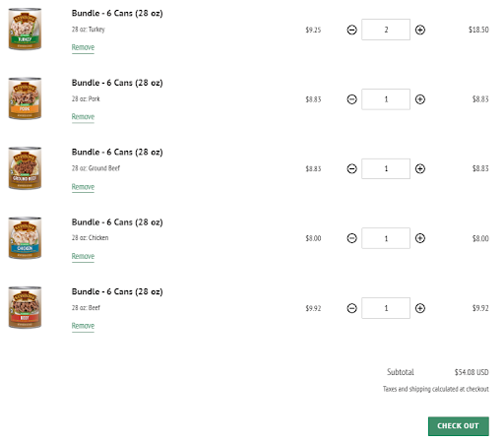Focus the Beef quantity input box

pos(386,308)
